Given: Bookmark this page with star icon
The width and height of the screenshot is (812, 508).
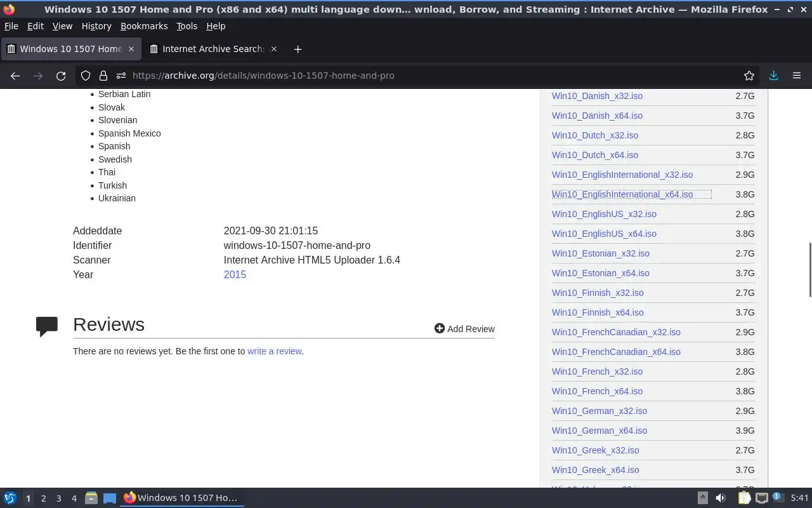Looking at the screenshot, I should [749, 76].
